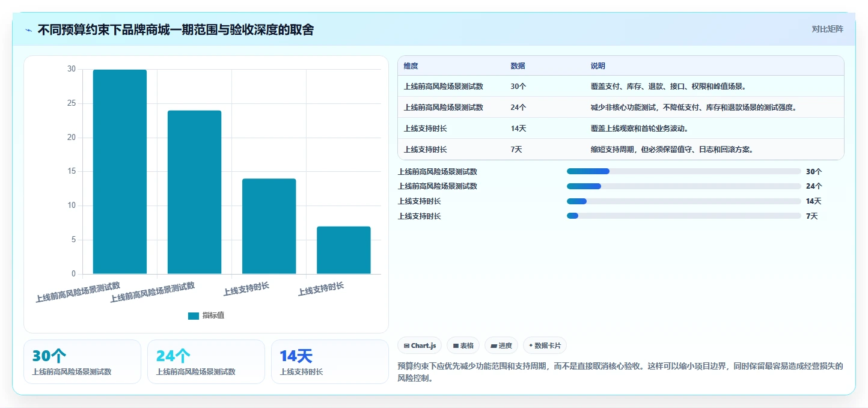The height and width of the screenshot is (408, 868).
Task: Click the y-axis label 30
Action: click(x=72, y=70)
